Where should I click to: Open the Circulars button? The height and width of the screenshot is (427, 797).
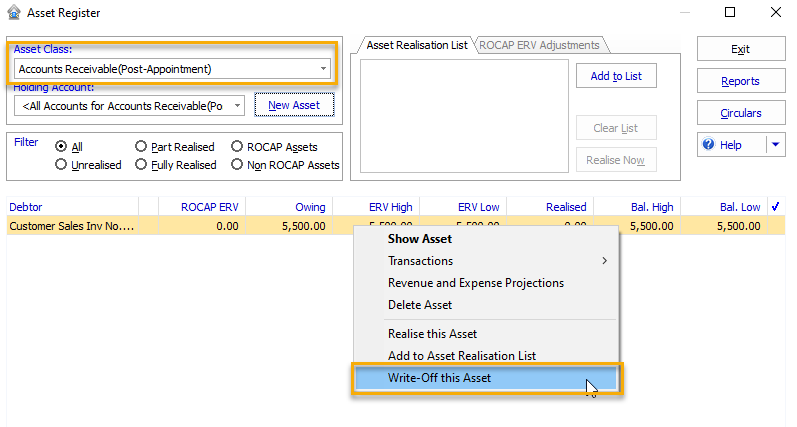741,113
